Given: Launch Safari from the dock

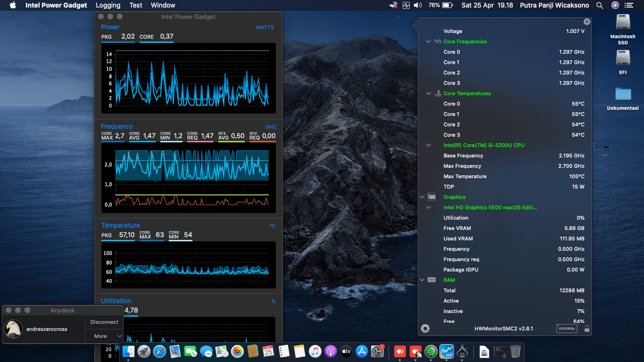Looking at the screenshot, I should point(160,351).
